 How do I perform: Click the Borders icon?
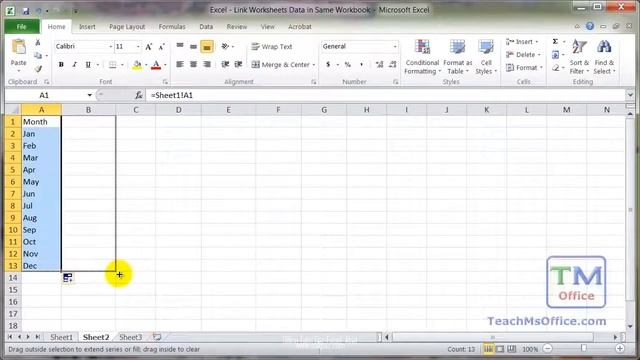(112, 65)
